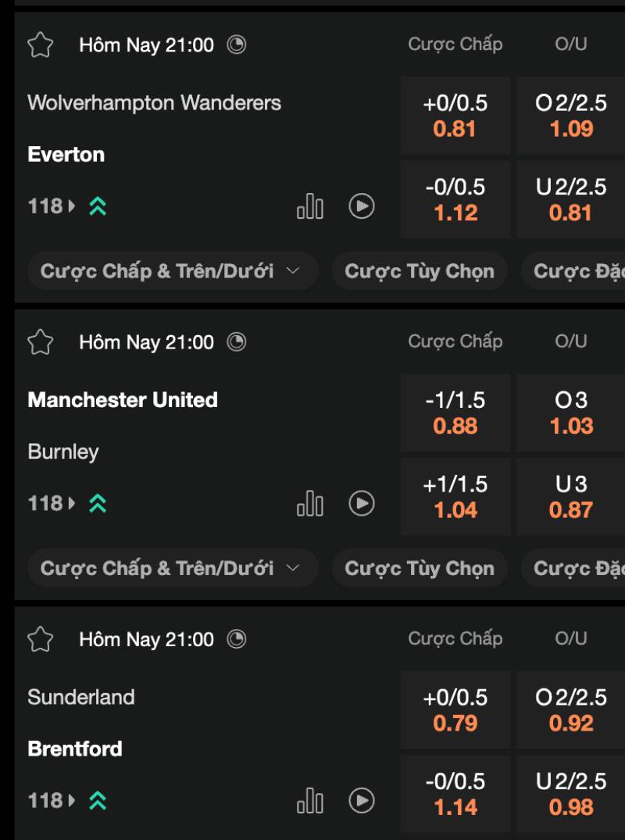Choose Under 2/2.5 at 0.98 for Sunderland match
625x840 pixels.
(x=571, y=793)
